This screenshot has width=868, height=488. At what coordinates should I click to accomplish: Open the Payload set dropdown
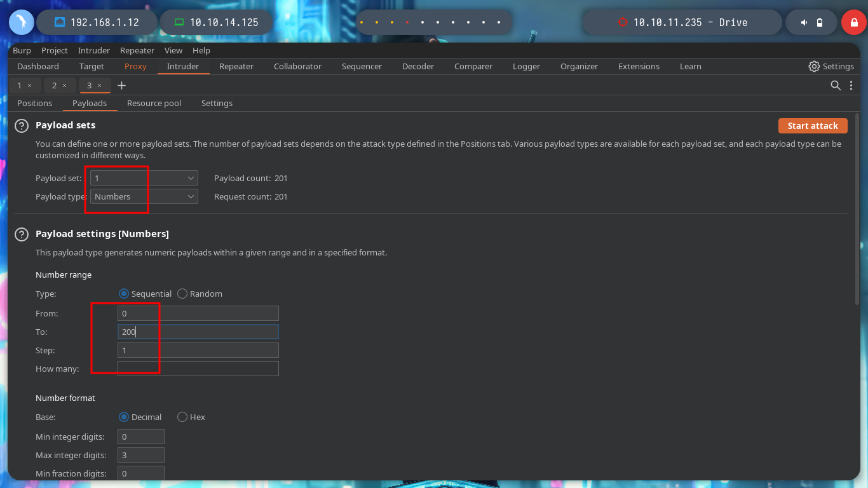(144, 179)
